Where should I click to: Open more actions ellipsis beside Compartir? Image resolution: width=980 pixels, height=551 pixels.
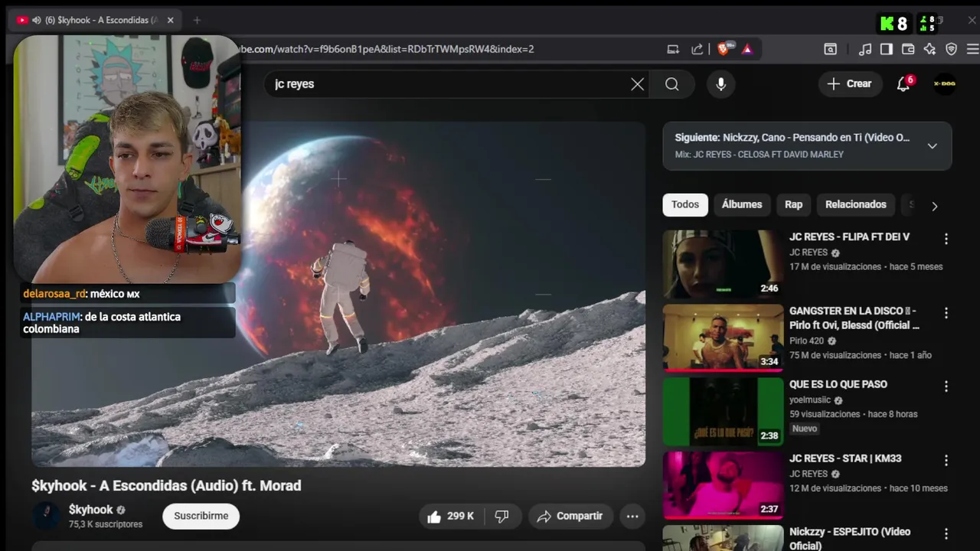click(x=632, y=517)
